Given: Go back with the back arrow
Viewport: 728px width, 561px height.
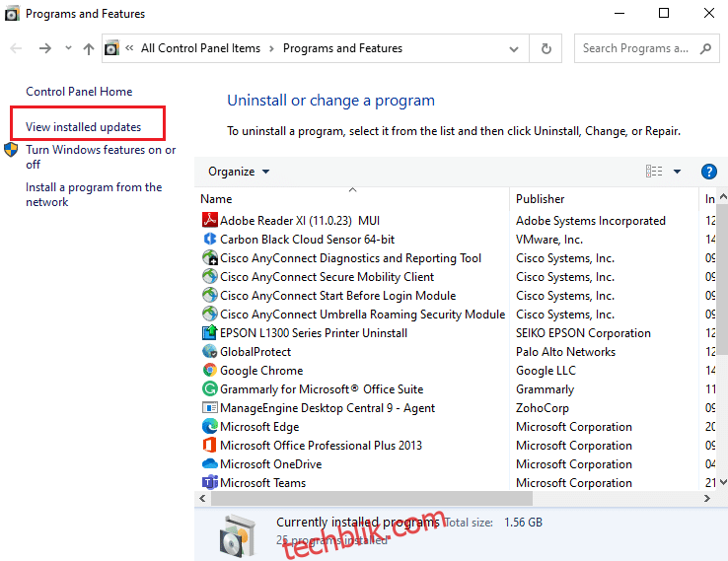Looking at the screenshot, I should tap(16, 48).
